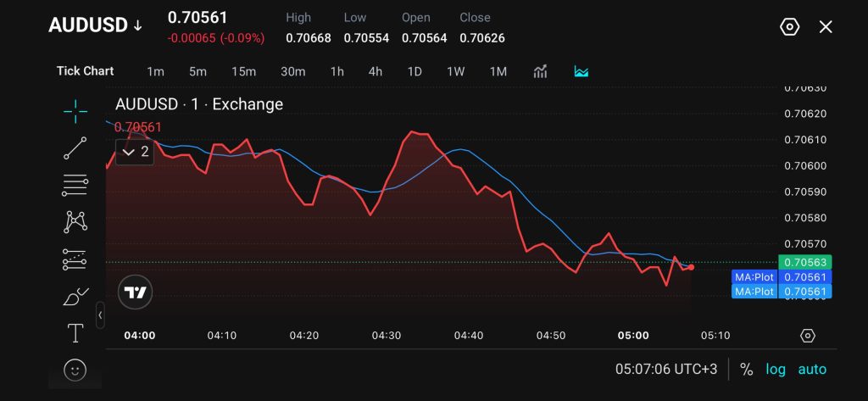
Task: Switch to 5m timeframe
Action: (198, 71)
